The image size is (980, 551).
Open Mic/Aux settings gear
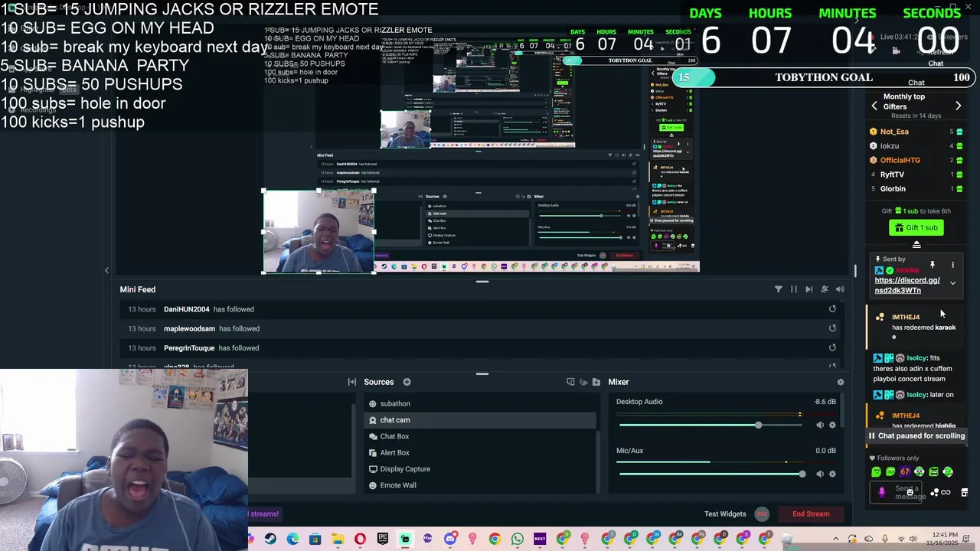[833, 474]
